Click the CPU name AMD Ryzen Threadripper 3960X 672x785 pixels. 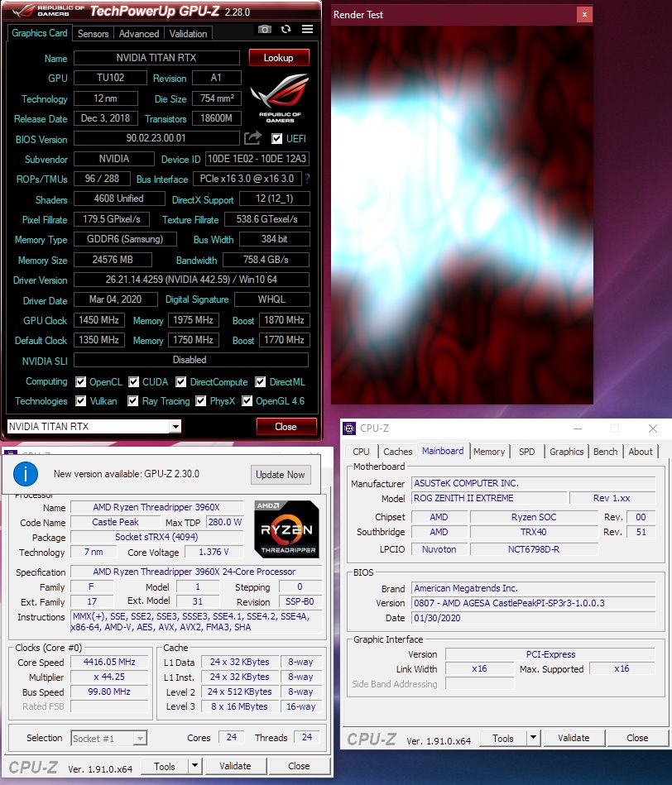pos(156,507)
